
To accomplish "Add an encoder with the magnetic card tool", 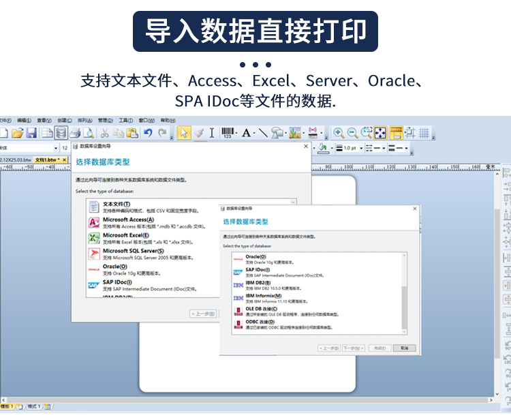I will 313,133.
